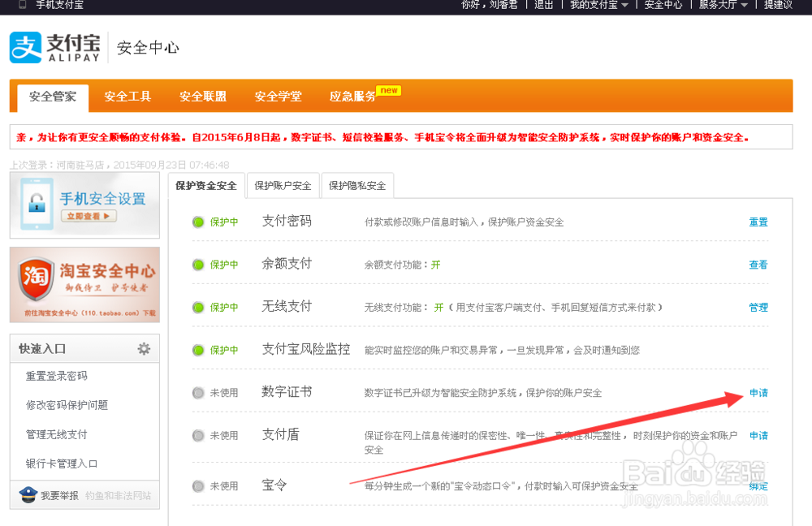Click gray status dot for 支付盾
This screenshot has height=526, width=812.
(x=198, y=435)
